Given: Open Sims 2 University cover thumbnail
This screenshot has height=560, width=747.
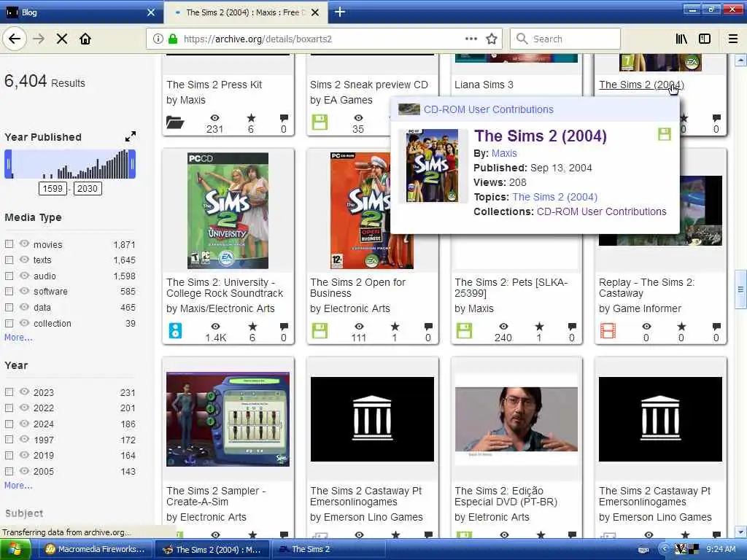Looking at the screenshot, I should (x=228, y=211).
